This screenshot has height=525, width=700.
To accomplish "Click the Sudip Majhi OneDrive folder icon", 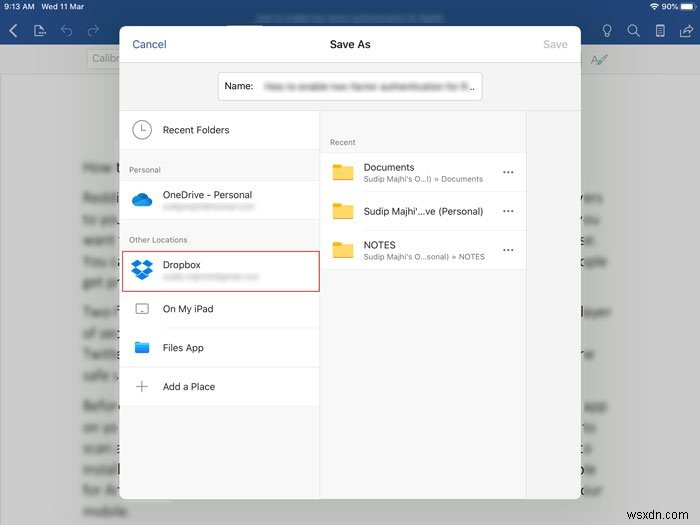I will point(343,211).
